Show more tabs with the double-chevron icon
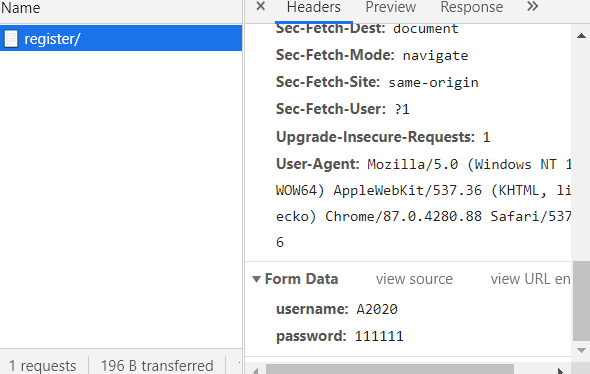 [532, 6]
